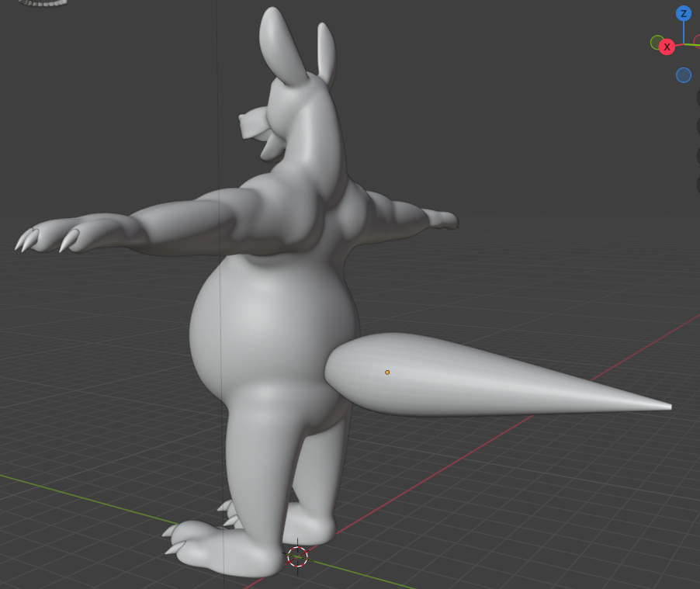Click the orange origin dot on the tail
700x589 pixels.
(387, 372)
